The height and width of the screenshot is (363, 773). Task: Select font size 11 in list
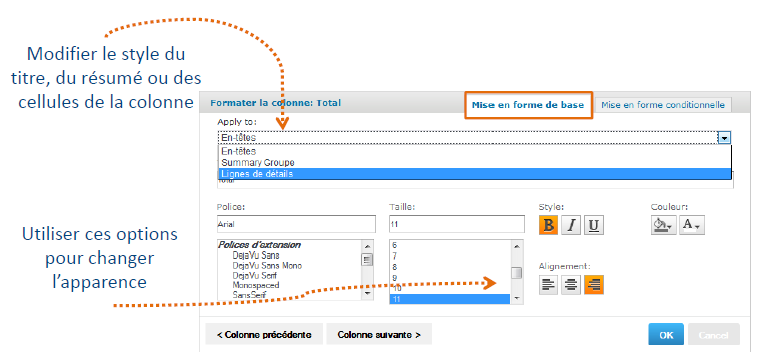(449, 299)
